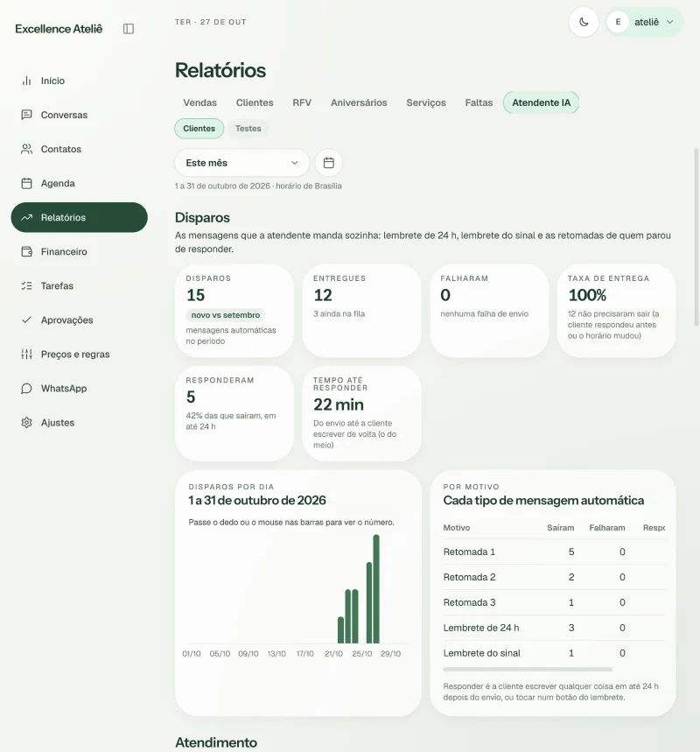The image size is (700, 752).
Task: Click the Conversas message icon
Action: (x=27, y=115)
